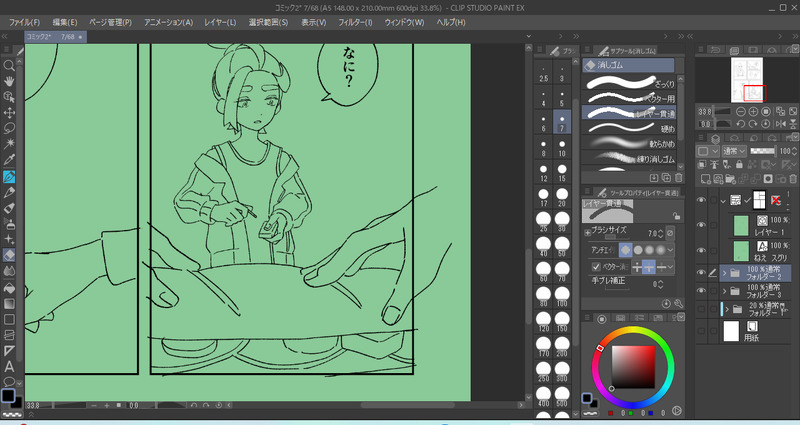Open the anti-aliasing options dropdown
The height and width of the screenshot is (425, 800).
[670, 250]
